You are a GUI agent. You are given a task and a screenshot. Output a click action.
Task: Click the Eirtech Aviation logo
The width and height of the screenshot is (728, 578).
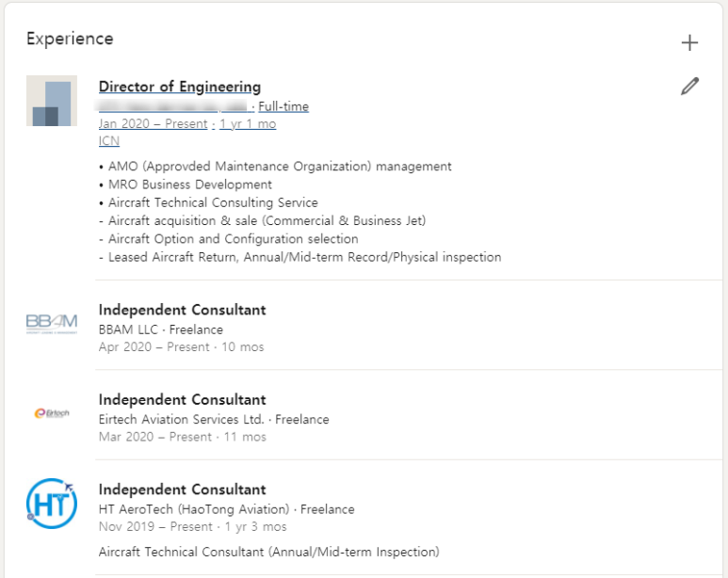tap(52, 413)
